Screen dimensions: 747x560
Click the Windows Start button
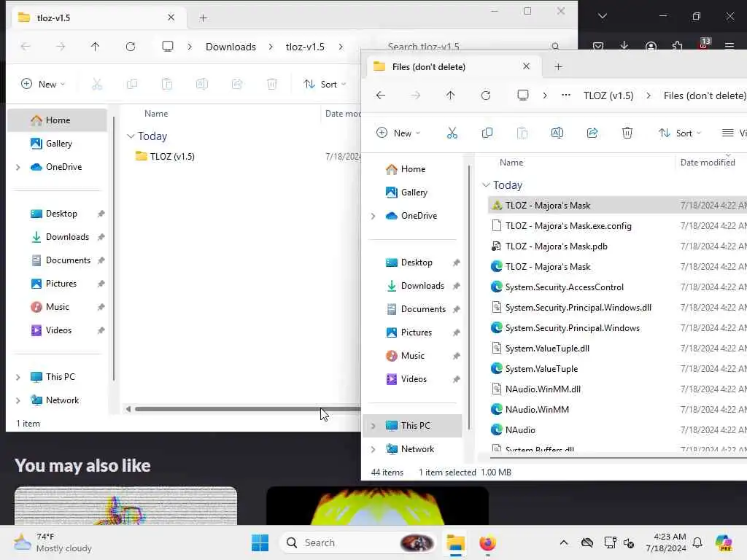[x=260, y=542]
